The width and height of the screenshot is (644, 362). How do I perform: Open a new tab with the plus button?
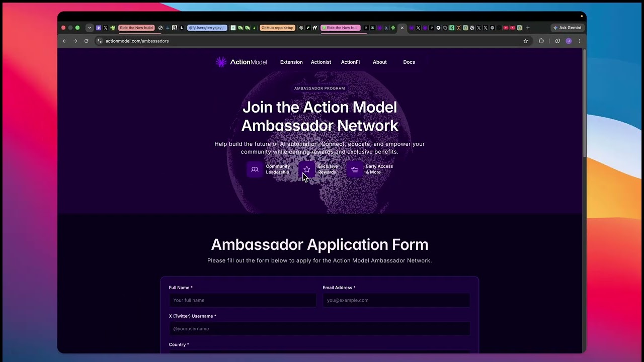click(x=528, y=28)
